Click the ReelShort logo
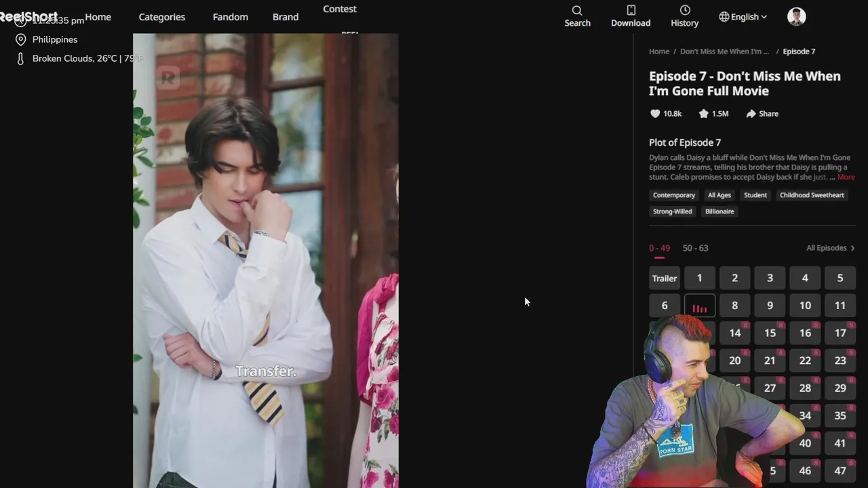The height and width of the screenshot is (488, 868). [28, 16]
